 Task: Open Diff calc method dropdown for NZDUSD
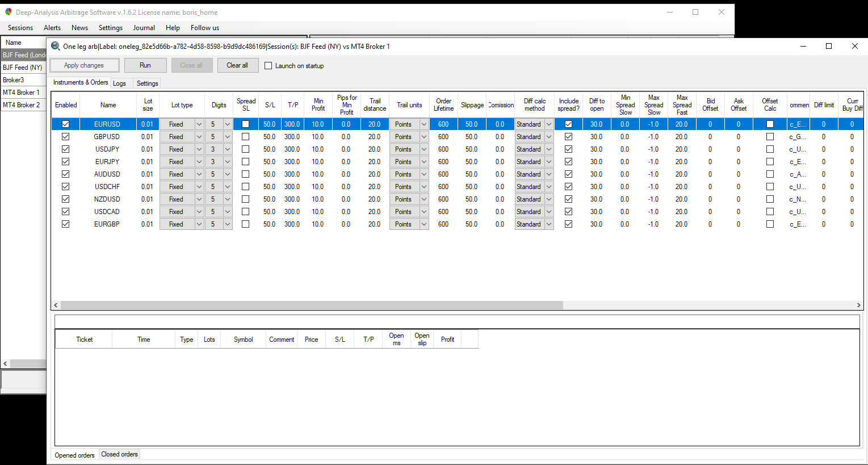[550, 199]
